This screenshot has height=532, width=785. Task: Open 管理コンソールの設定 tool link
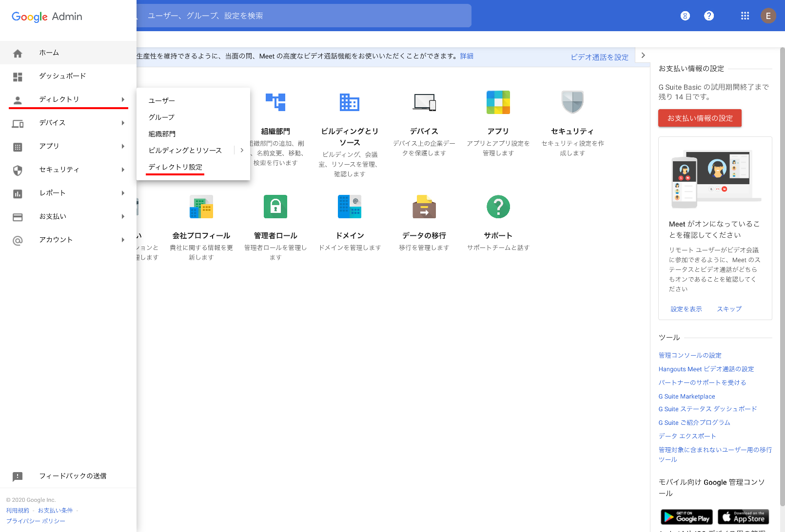pyautogui.click(x=690, y=355)
